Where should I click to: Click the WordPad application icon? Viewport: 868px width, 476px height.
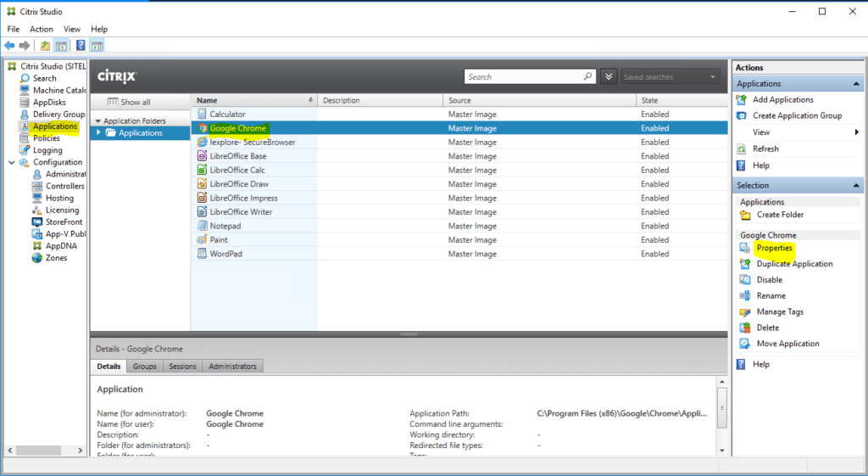[x=202, y=254]
